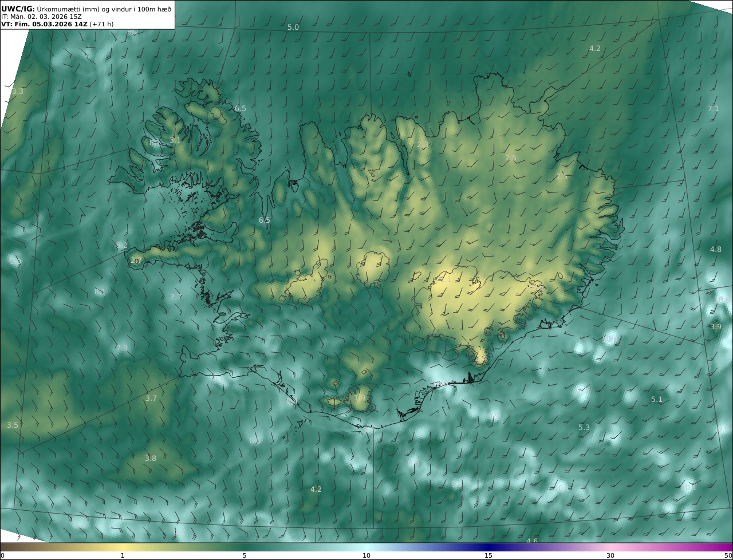The image size is (733, 560).
Task: Click the 'VT: Fim. 05.03.2026 14Z' line
Action: pyautogui.click(x=57, y=24)
